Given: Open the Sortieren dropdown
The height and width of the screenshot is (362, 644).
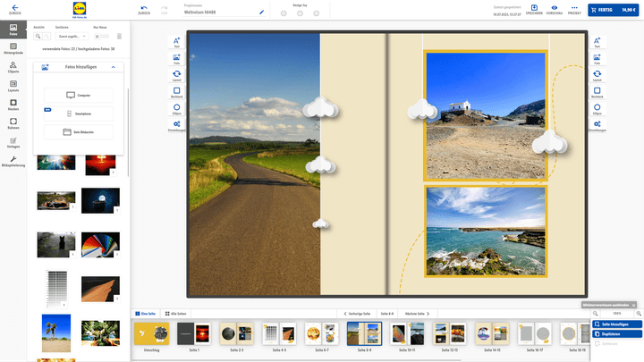Looking at the screenshot, I should coord(70,36).
